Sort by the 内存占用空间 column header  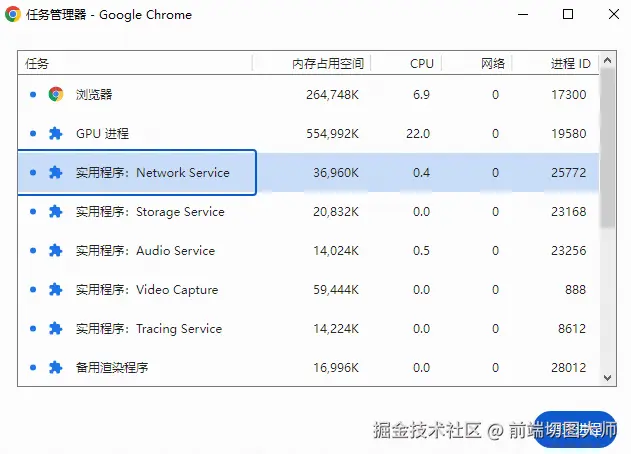point(311,63)
